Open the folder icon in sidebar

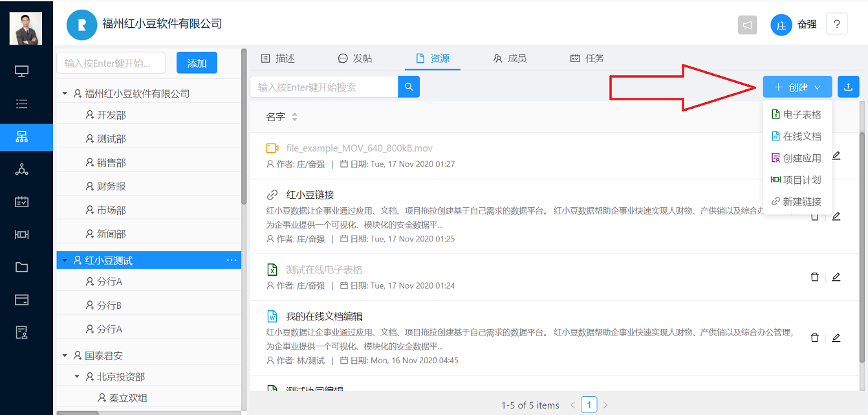pyautogui.click(x=22, y=267)
